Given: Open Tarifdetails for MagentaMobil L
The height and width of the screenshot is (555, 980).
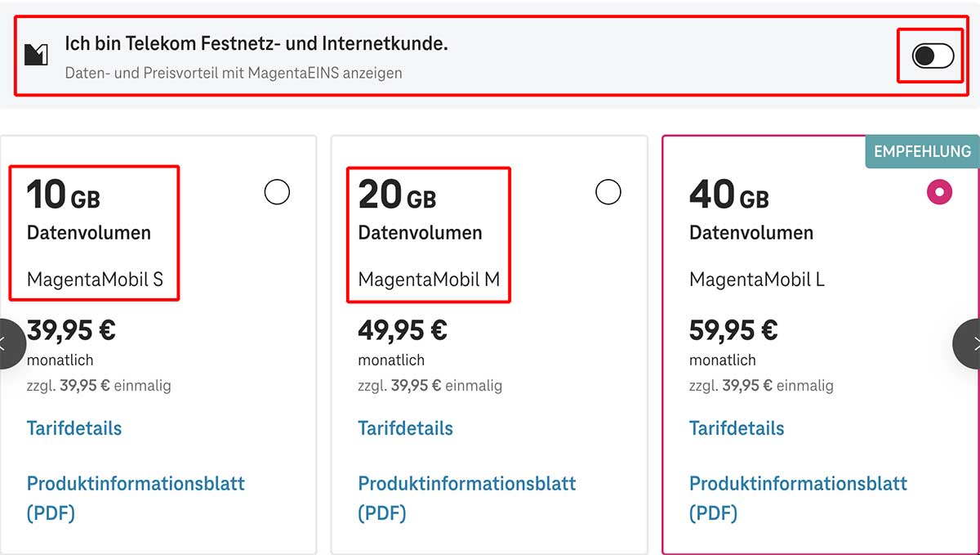Looking at the screenshot, I should coord(737,428).
